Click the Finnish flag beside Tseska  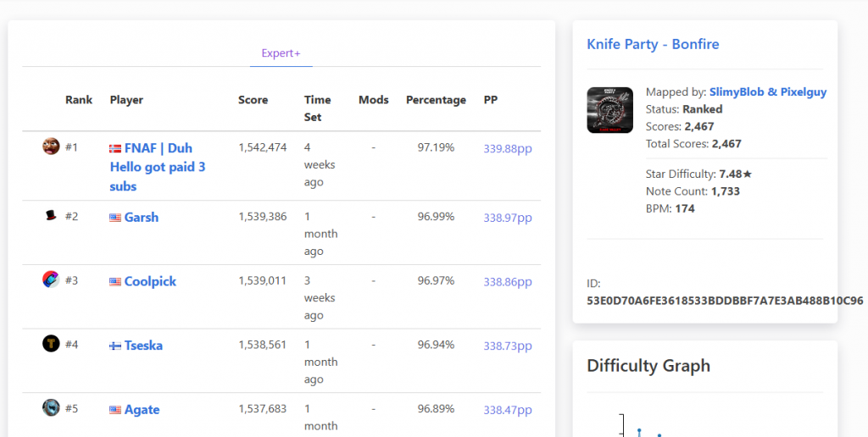[x=115, y=346]
